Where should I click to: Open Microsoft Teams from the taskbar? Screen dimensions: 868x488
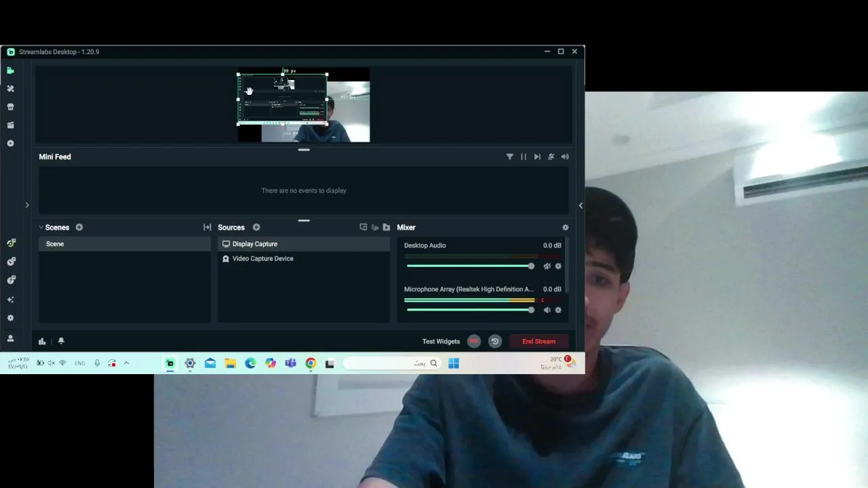coord(290,363)
